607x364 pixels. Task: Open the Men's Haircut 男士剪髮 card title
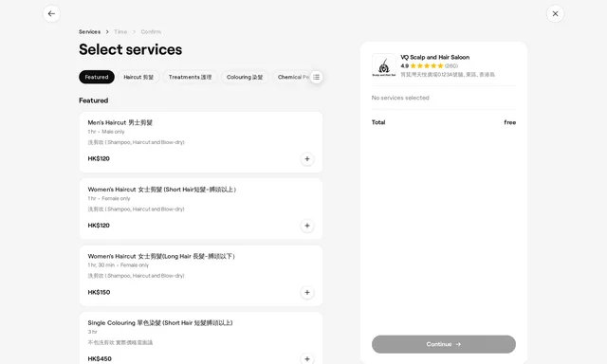tap(120, 122)
